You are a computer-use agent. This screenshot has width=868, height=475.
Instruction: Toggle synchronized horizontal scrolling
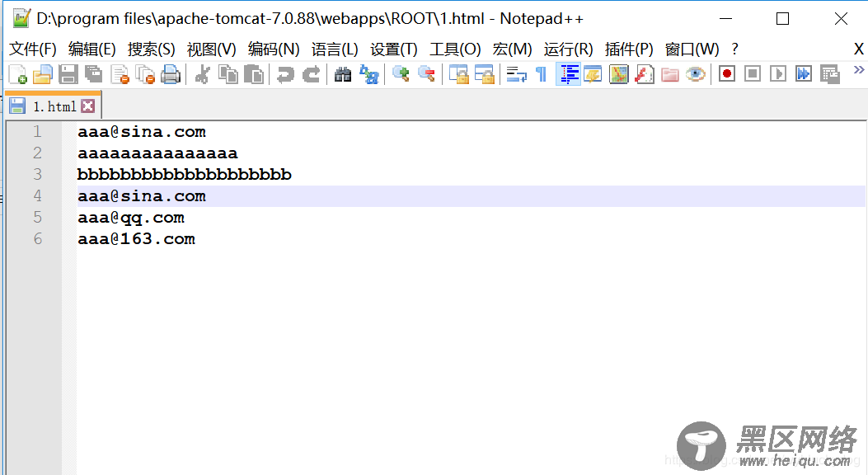click(x=484, y=74)
